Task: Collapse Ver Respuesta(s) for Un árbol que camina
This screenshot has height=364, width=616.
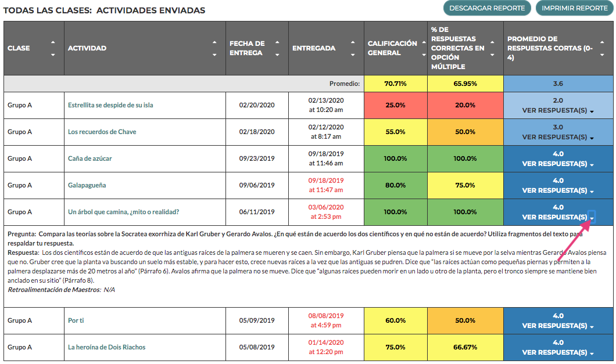Action: click(558, 217)
